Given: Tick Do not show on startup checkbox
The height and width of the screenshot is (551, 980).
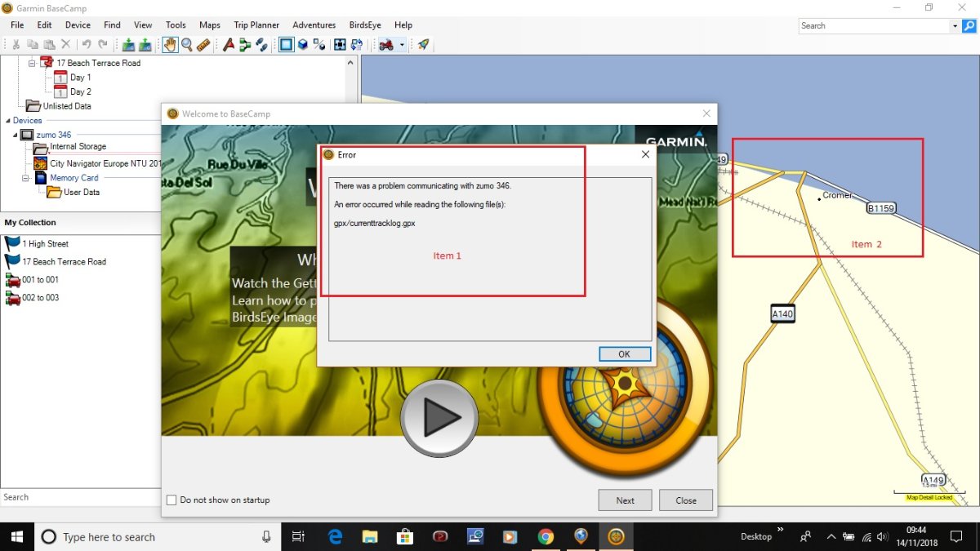Looking at the screenshot, I should pos(171,500).
